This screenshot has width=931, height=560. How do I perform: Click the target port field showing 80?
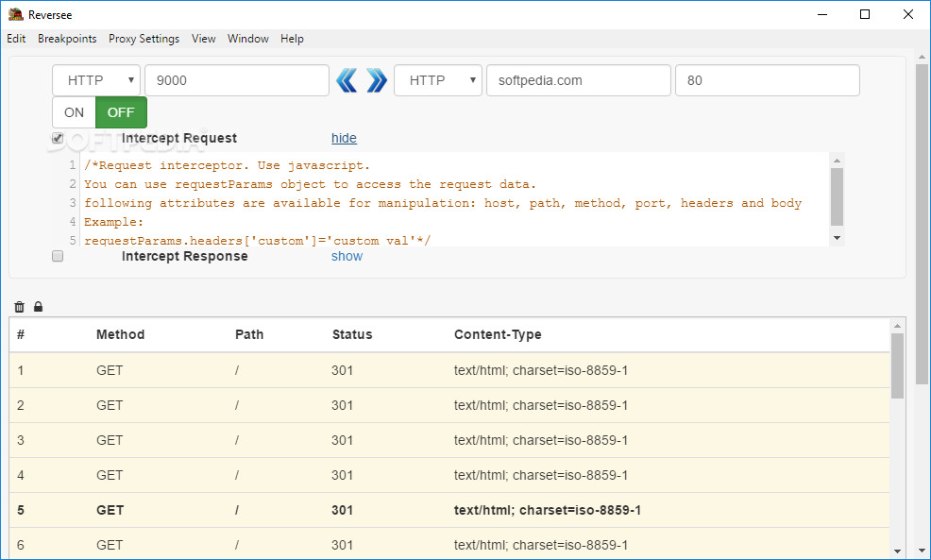click(767, 80)
